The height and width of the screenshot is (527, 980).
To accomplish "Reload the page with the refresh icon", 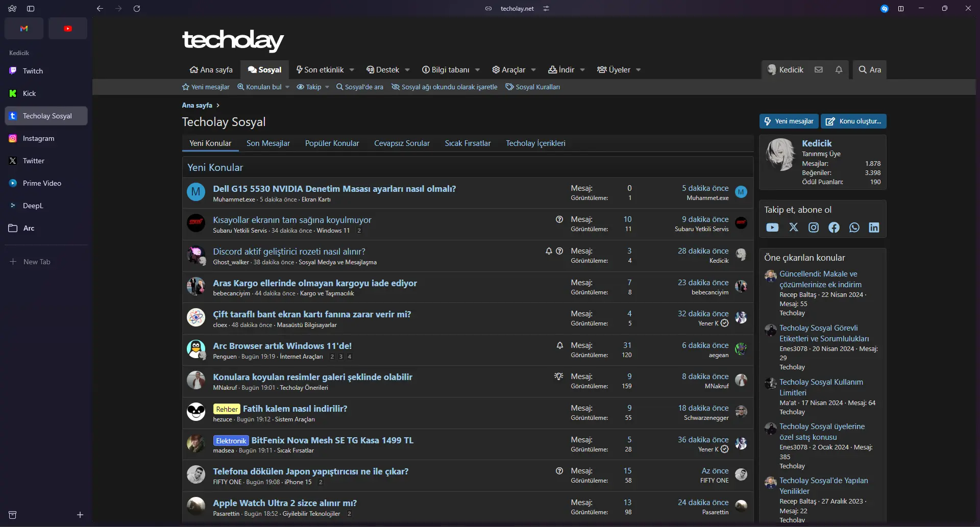I will [137, 9].
